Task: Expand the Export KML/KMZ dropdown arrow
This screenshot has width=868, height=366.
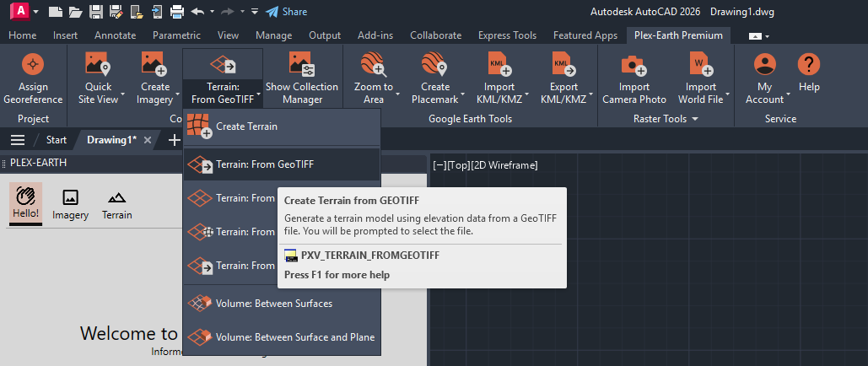Action: pos(590,94)
